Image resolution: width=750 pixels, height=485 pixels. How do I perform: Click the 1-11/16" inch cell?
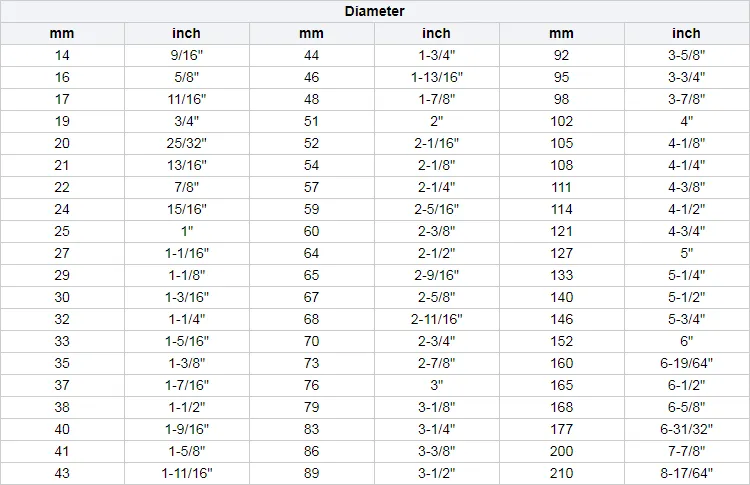(187, 474)
